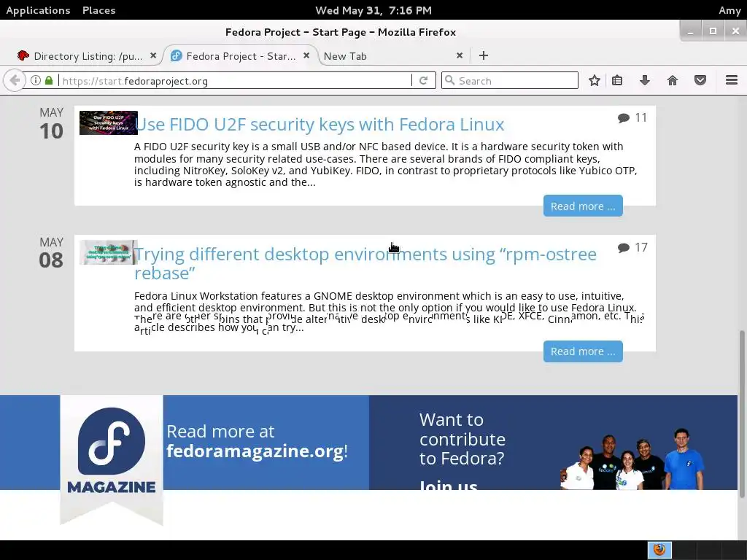The height and width of the screenshot is (560, 747).
Task: Reload the current page
Action: coord(424,80)
